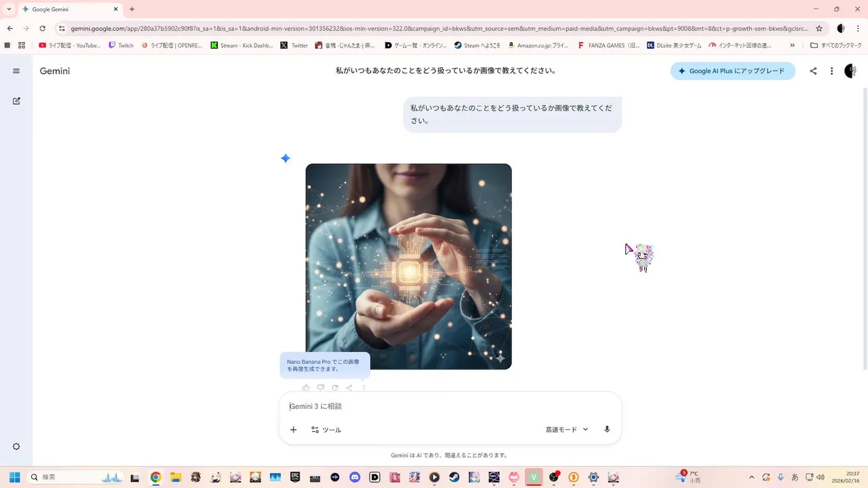Show more bookmarks with the double chevron
The image size is (868, 488).
click(792, 45)
